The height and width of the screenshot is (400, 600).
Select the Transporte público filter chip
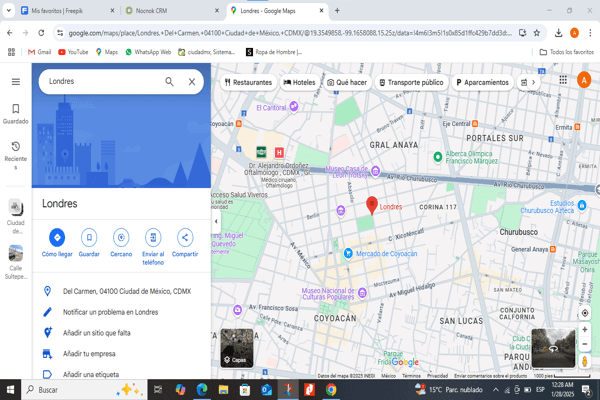click(x=411, y=82)
